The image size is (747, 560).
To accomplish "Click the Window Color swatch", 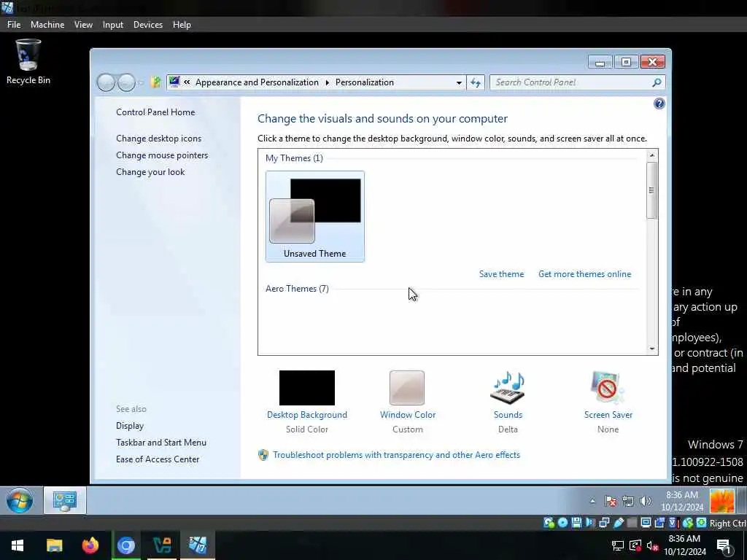I will tap(407, 388).
